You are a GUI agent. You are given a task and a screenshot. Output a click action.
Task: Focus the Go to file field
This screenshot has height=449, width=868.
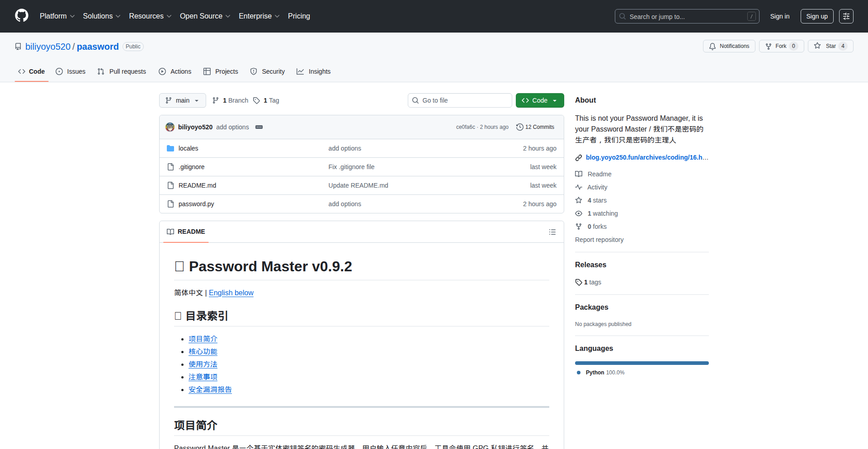460,100
